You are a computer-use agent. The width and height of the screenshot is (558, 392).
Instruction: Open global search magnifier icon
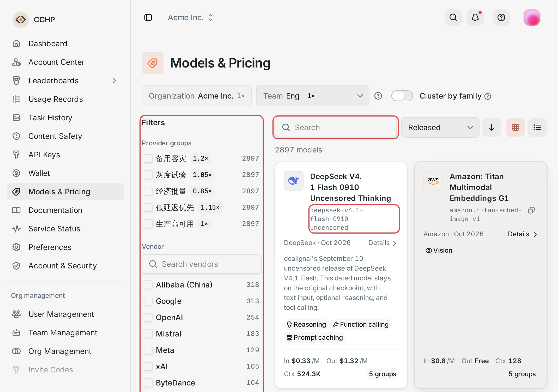click(453, 17)
